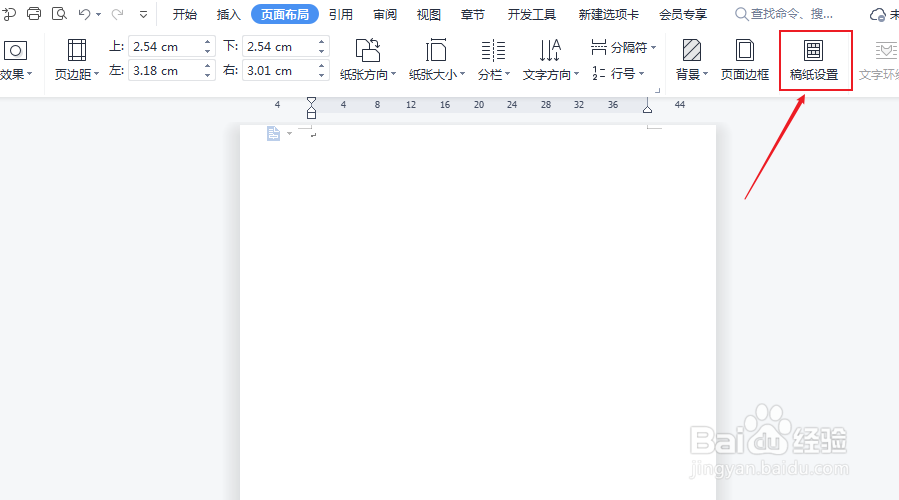
Task: Open the 行号 line numbers dropdown
Action: 618,73
